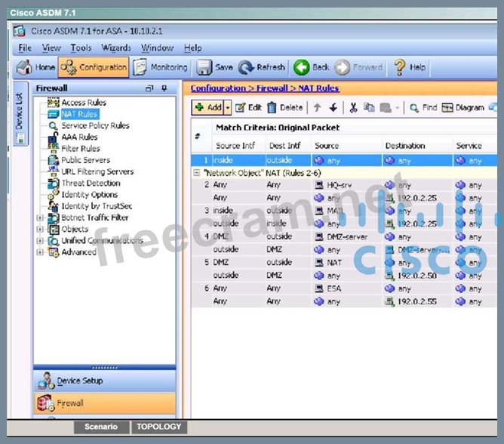
Task: Select the HQ-srv source cell
Action: pyautogui.click(x=337, y=185)
